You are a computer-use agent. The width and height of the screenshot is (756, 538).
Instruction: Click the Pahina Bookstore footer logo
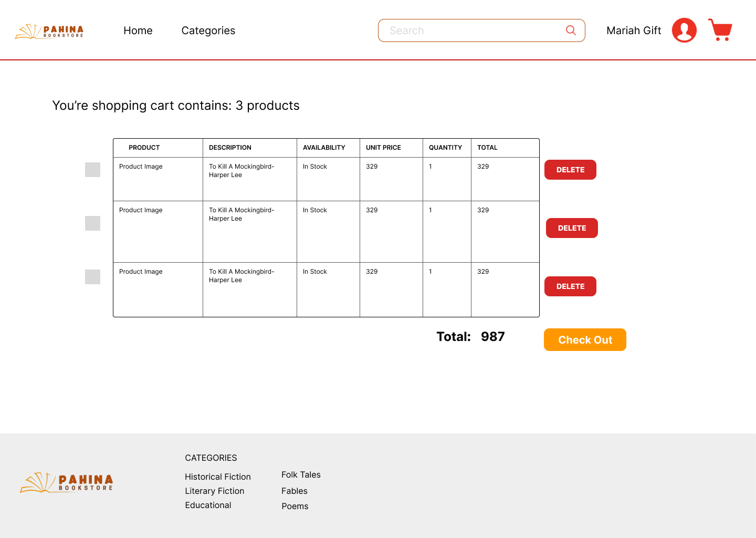(67, 482)
